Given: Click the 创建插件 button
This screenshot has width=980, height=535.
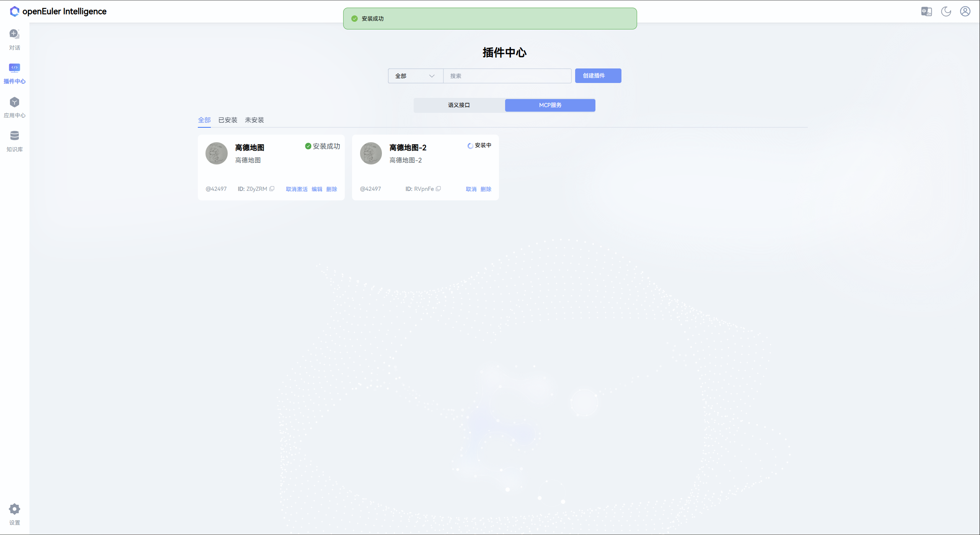Looking at the screenshot, I should [x=598, y=76].
